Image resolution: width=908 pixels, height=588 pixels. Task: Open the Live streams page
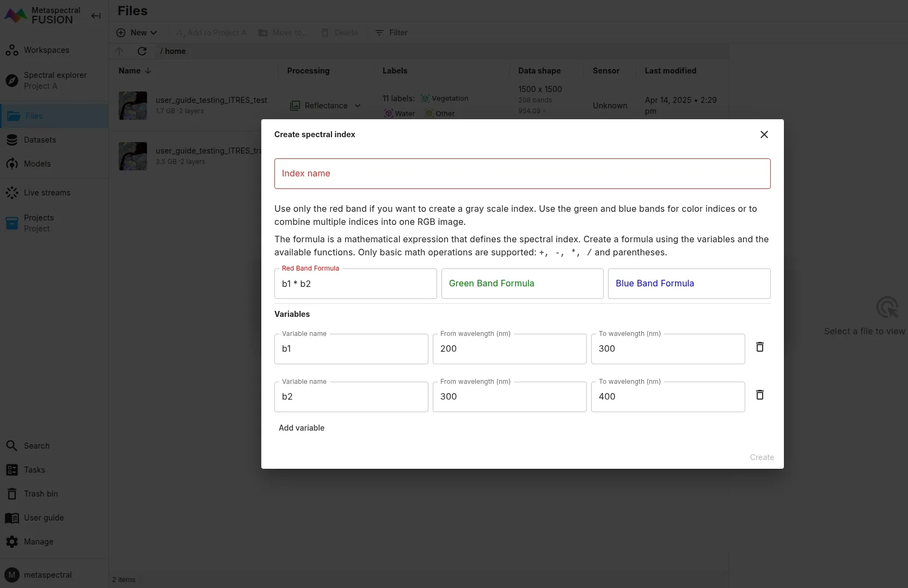tap(47, 193)
